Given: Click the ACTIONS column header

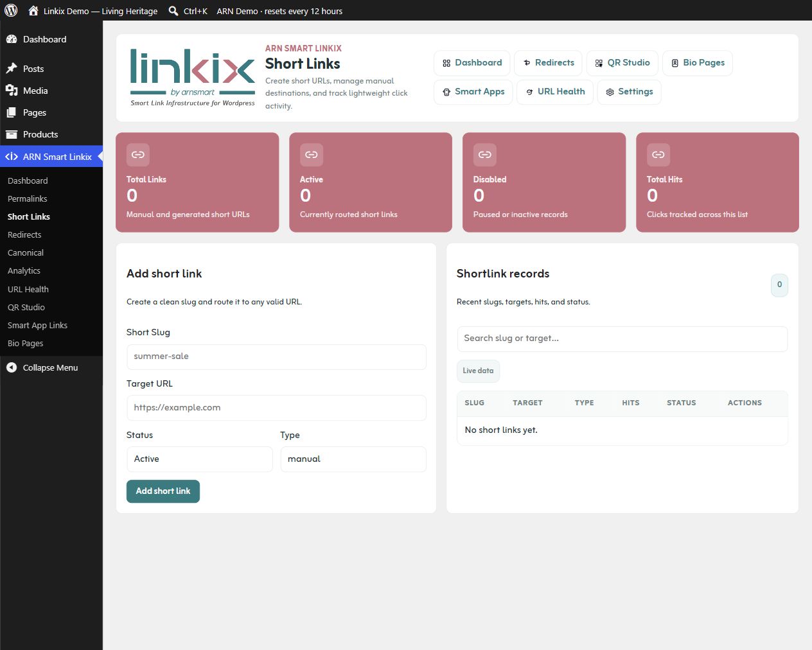Looking at the screenshot, I should [745, 403].
